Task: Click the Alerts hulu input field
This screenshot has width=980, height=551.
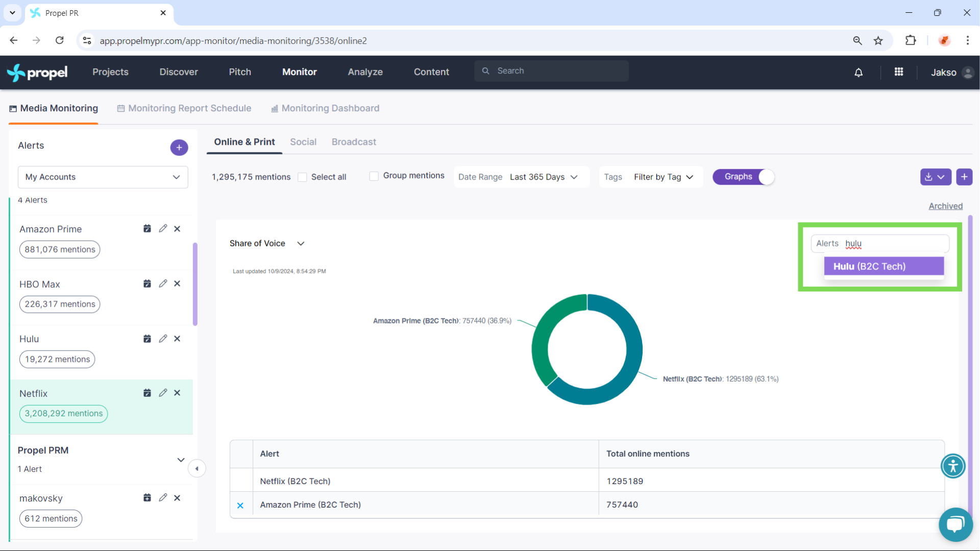Action: tap(880, 243)
